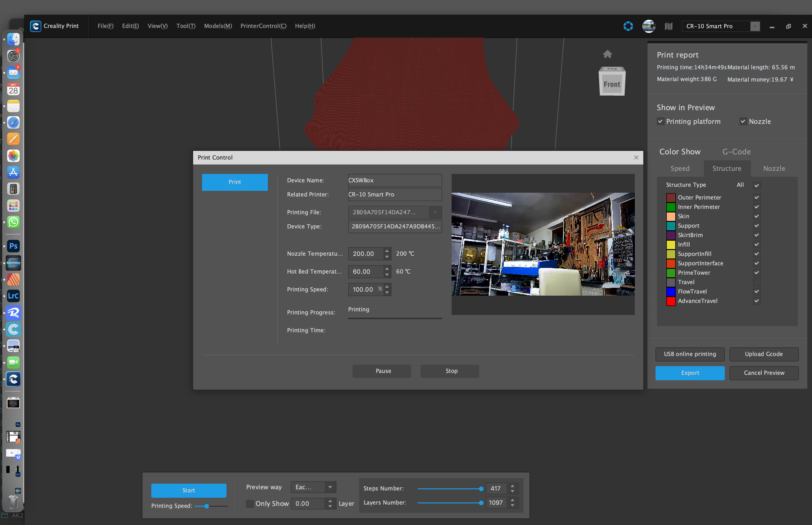Uncheck the Nozzle preview checkbox
This screenshot has height=525, width=812.
click(743, 121)
